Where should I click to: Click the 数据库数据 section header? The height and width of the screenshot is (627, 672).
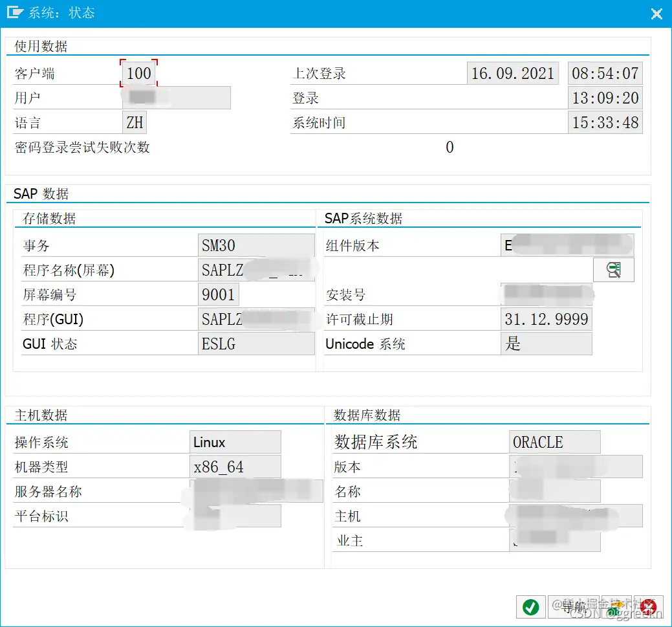367,415
